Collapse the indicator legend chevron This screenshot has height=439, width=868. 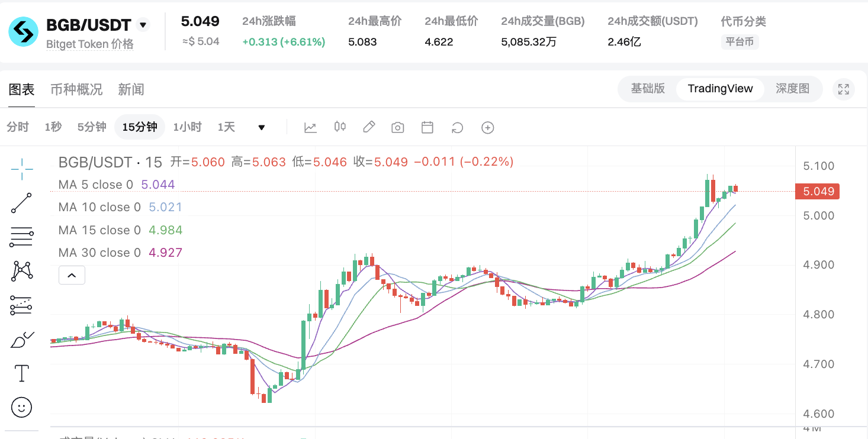(x=72, y=275)
